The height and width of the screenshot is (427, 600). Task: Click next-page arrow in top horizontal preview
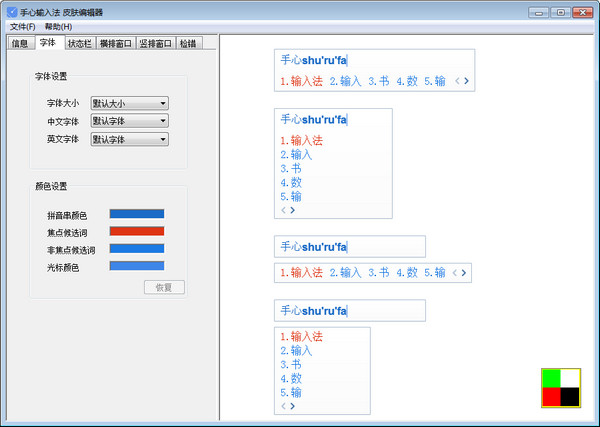pos(466,81)
